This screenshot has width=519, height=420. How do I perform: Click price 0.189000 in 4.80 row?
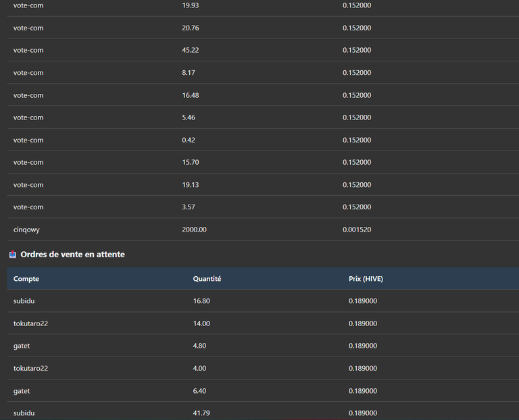click(x=363, y=346)
